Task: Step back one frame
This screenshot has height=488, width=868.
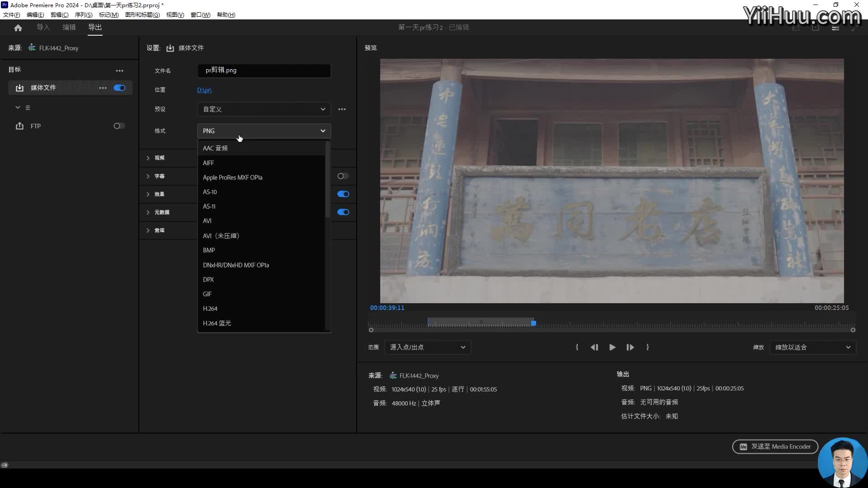Action: (594, 347)
